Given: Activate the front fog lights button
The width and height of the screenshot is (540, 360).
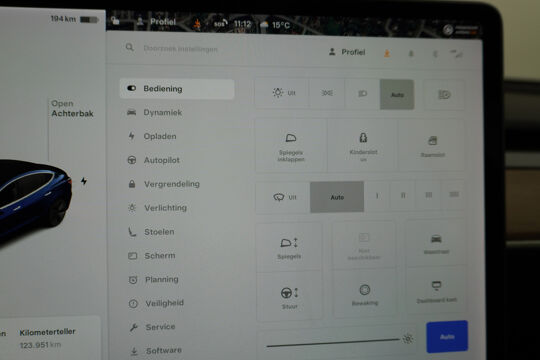Looking at the screenshot, I should pos(444,94).
